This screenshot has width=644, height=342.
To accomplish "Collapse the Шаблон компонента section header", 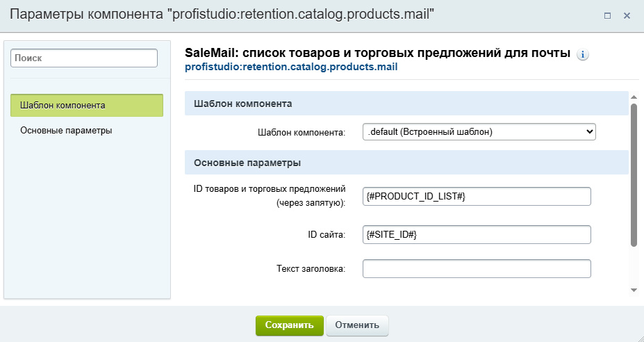I will point(406,104).
